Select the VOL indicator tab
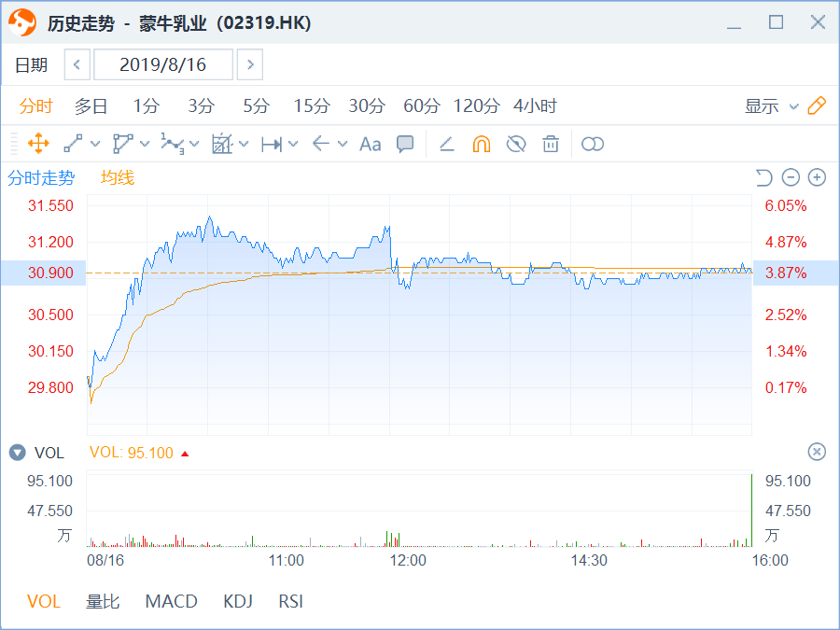The height and width of the screenshot is (630, 840). coord(44,601)
